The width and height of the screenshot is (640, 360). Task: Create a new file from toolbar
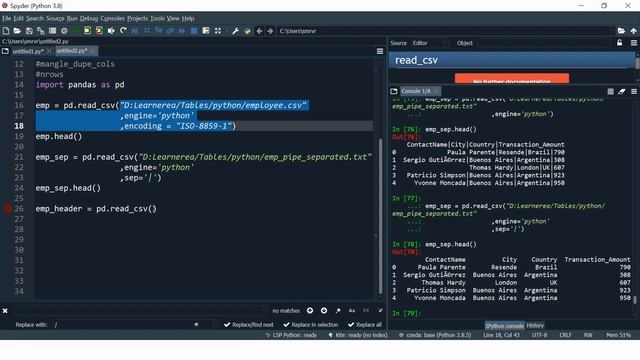(x=6, y=31)
